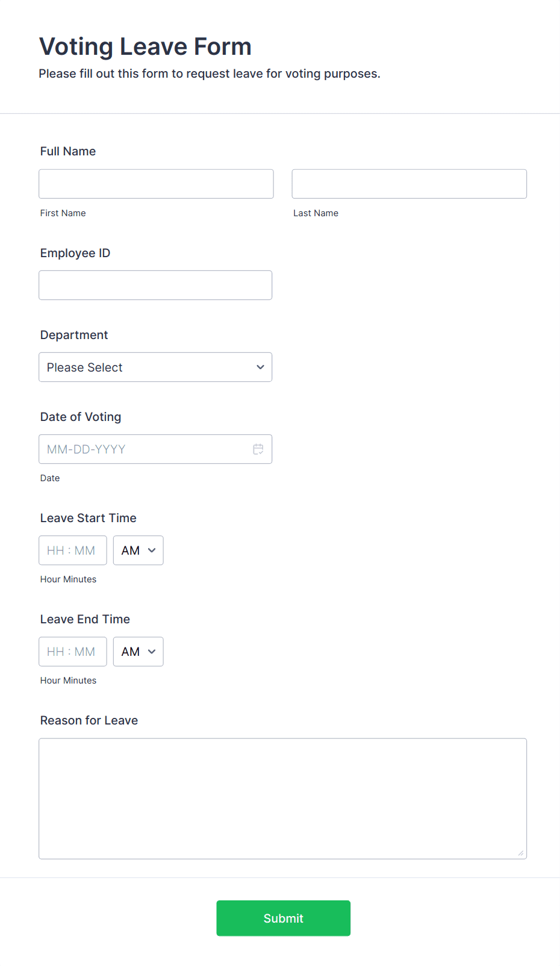Click the Reason for Leave label

(89, 720)
